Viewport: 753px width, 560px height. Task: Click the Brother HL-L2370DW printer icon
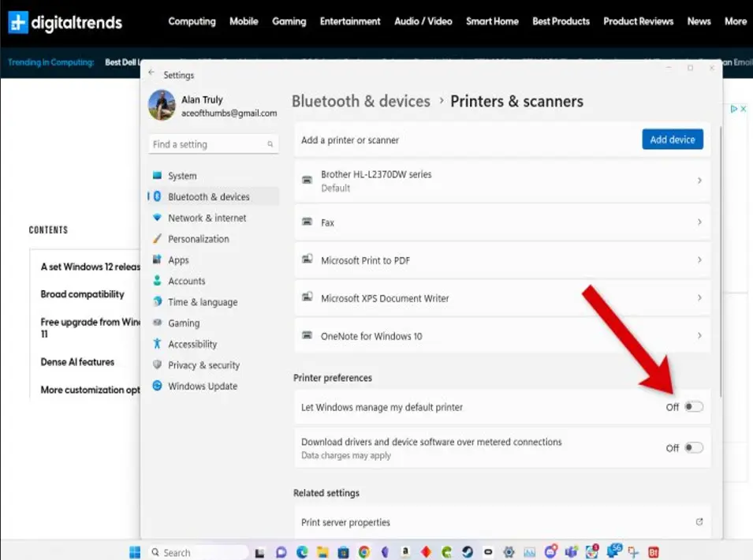pos(308,180)
